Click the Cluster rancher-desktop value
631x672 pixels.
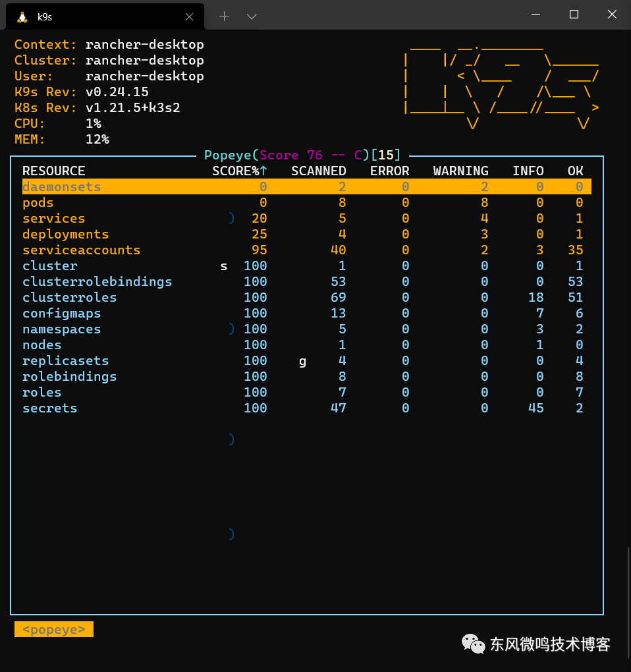pyautogui.click(x=145, y=61)
